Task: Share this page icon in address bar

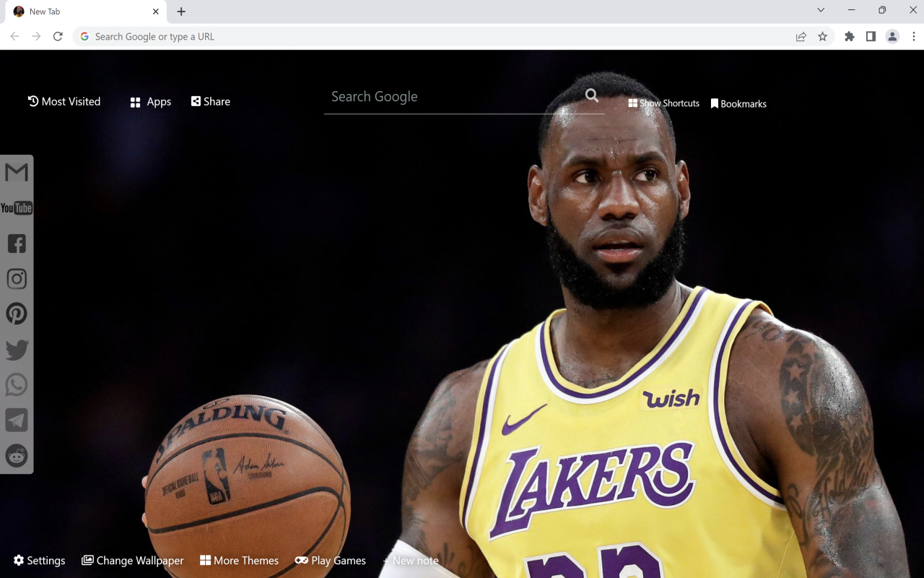Action: click(x=801, y=36)
